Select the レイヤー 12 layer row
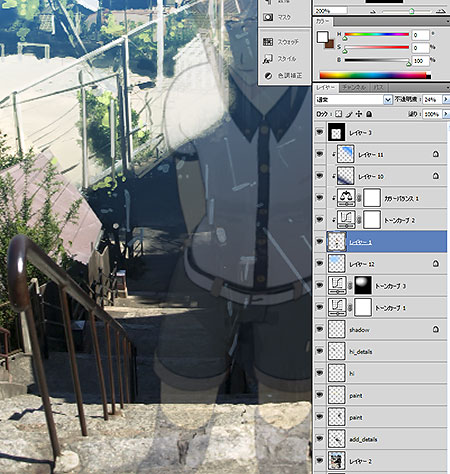450x474 pixels. (x=380, y=264)
